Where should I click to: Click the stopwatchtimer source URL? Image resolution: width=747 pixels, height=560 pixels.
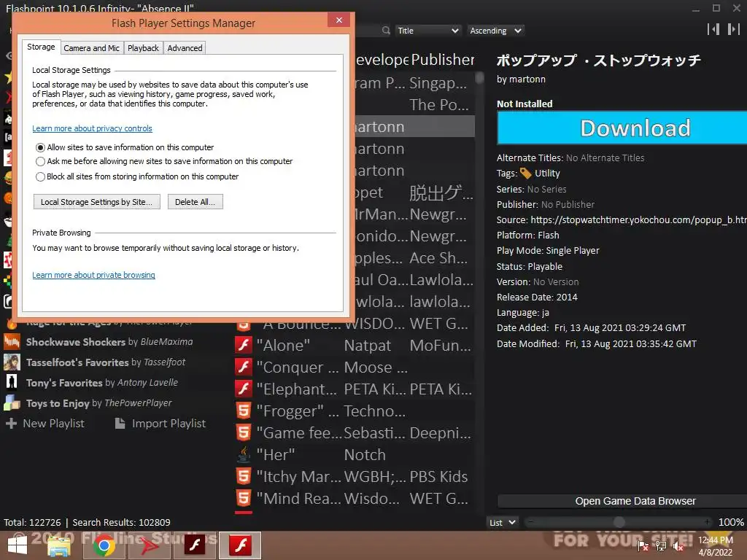pyautogui.click(x=638, y=219)
